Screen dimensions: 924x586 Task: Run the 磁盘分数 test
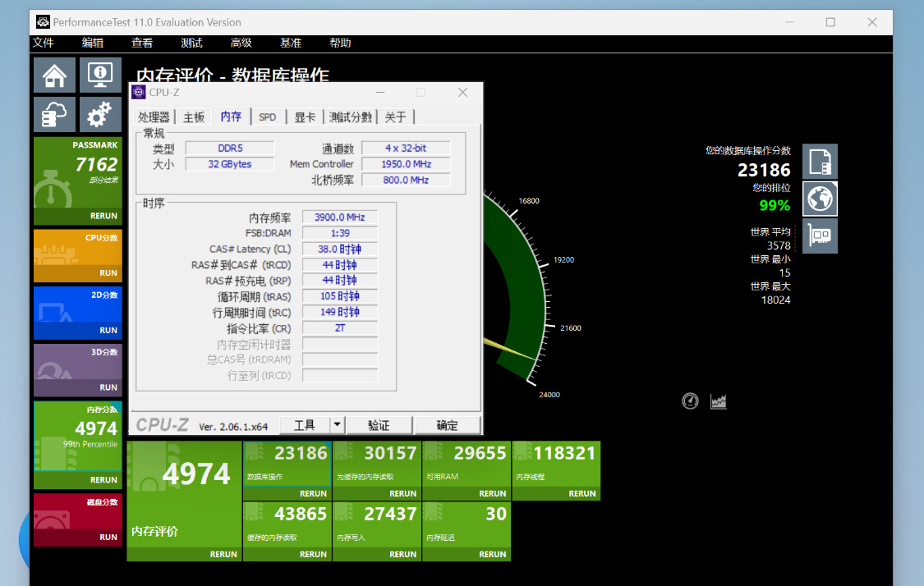point(108,537)
